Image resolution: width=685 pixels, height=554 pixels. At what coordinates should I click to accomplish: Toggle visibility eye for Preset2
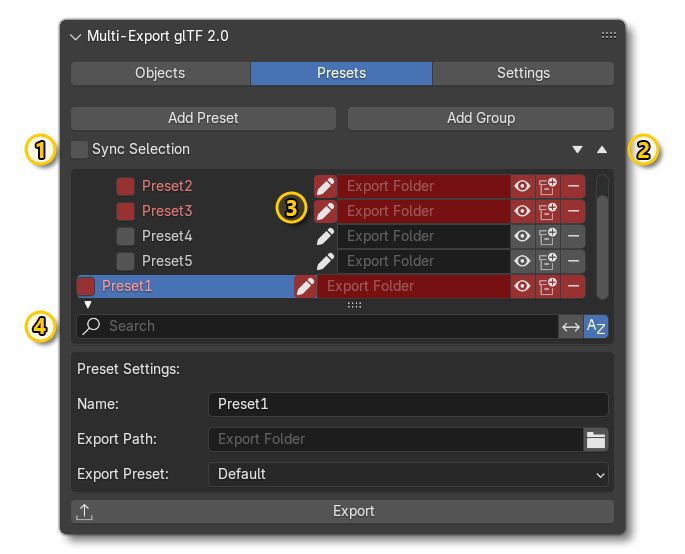[x=522, y=187]
